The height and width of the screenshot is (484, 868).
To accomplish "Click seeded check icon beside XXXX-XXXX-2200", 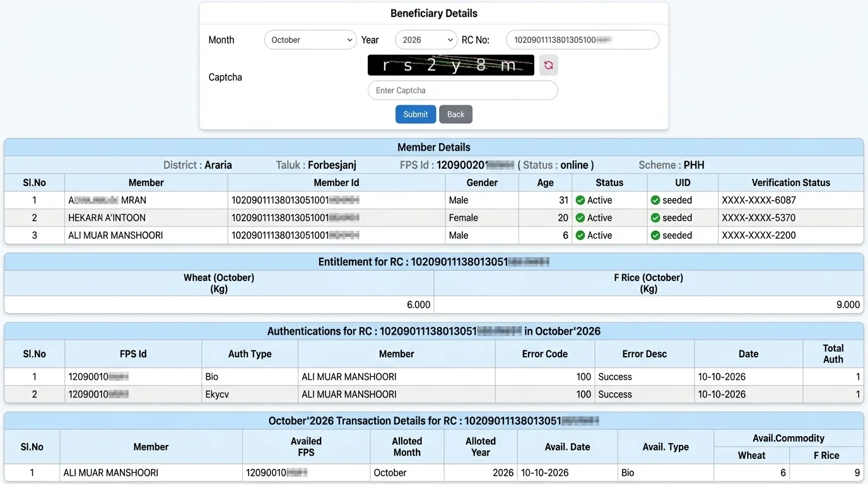I will tap(655, 236).
